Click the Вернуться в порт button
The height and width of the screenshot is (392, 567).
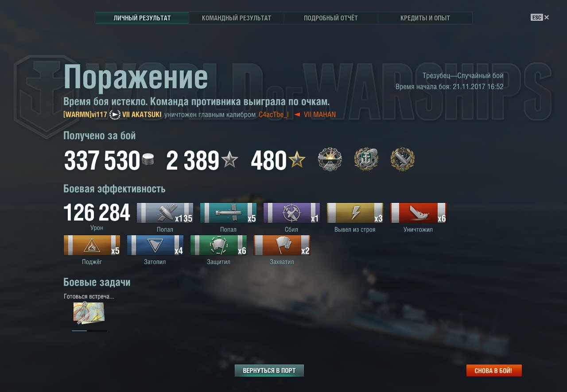coord(269,370)
